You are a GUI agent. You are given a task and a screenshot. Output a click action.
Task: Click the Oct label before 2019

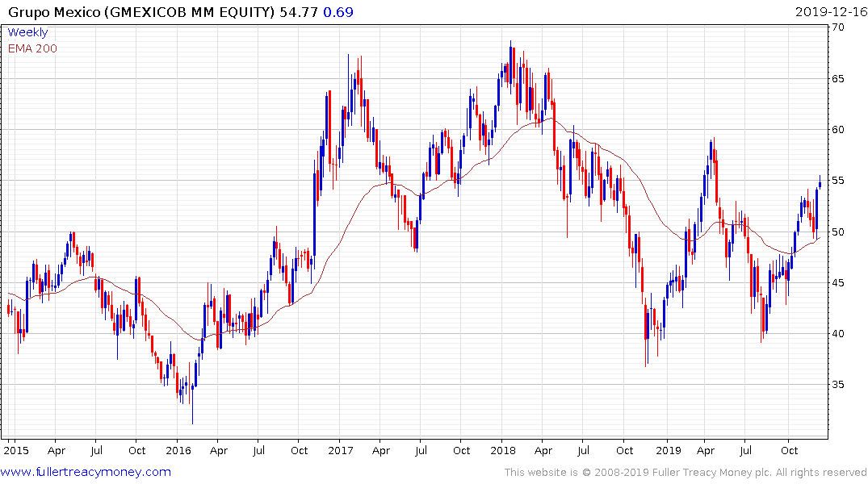point(624,450)
